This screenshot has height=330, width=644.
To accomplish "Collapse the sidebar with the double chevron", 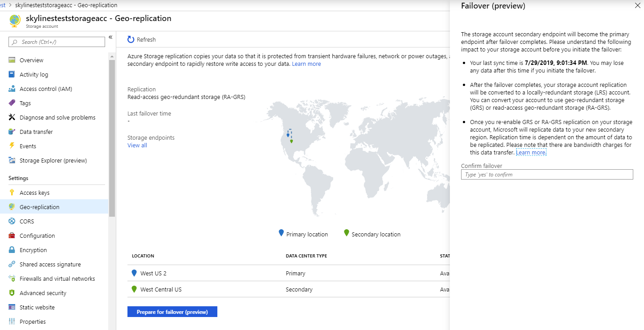I will (110, 37).
